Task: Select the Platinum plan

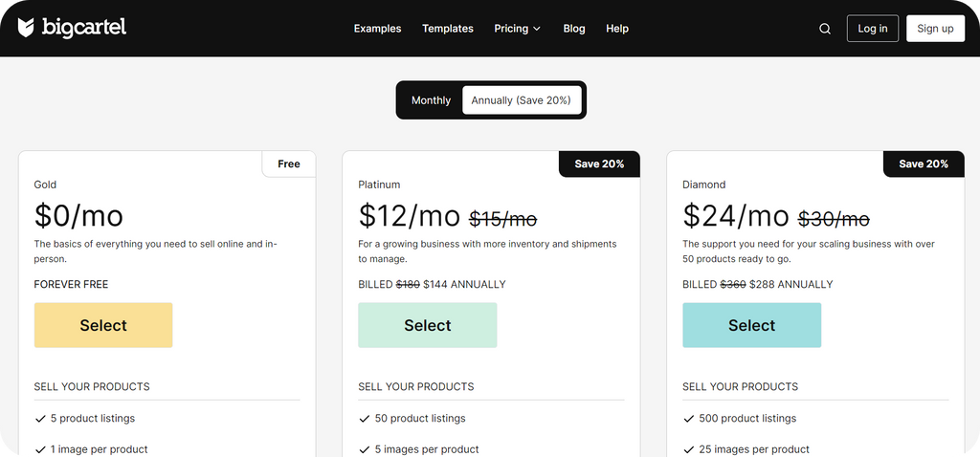Action: 428,325
